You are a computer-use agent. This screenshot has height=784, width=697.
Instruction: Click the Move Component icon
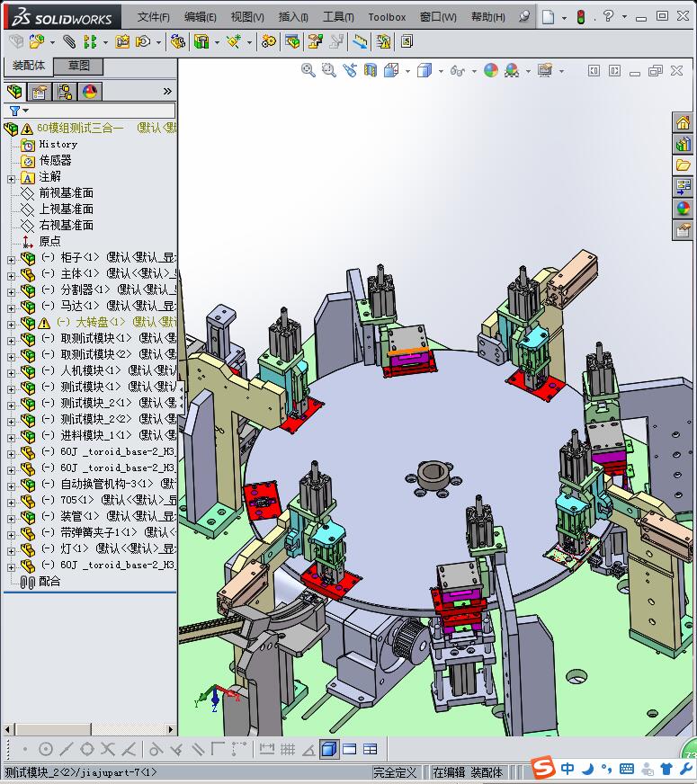(144, 41)
